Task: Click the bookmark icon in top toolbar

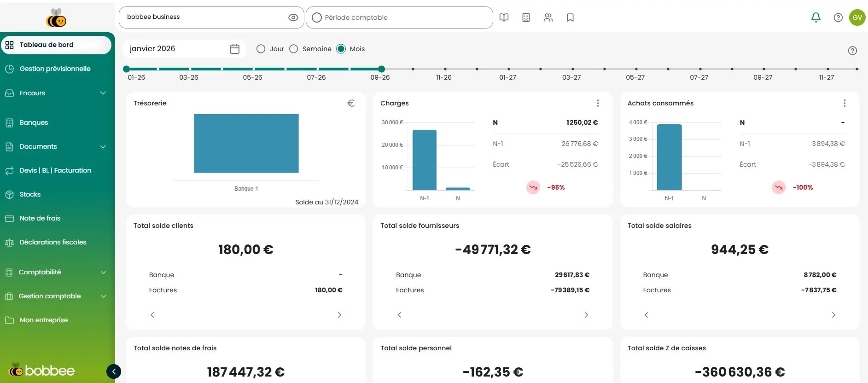Action: tap(570, 17)
